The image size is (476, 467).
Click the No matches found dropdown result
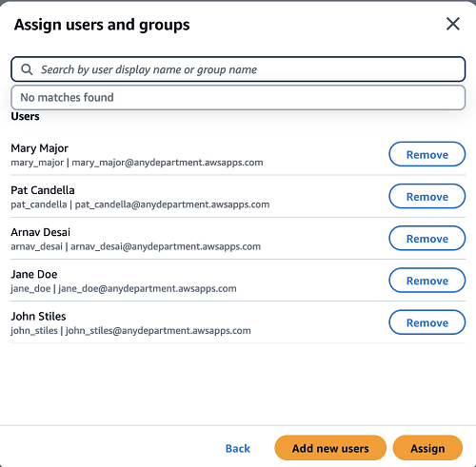click(x=238, y=97)
